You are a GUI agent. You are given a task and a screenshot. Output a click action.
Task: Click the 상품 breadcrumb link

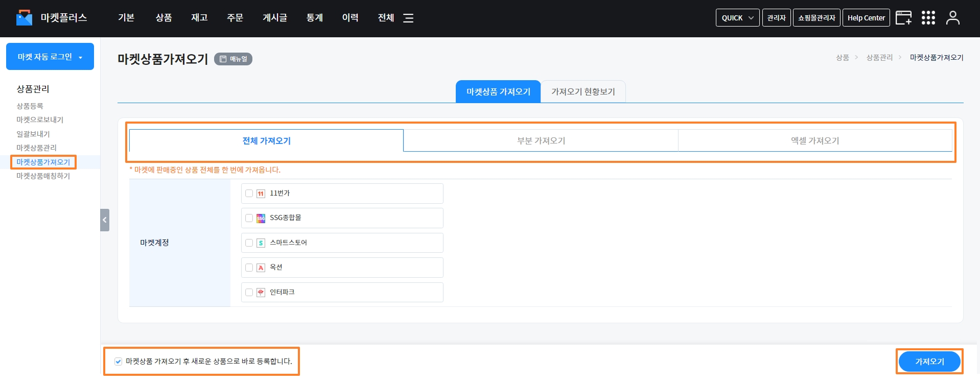pos(843,58)
